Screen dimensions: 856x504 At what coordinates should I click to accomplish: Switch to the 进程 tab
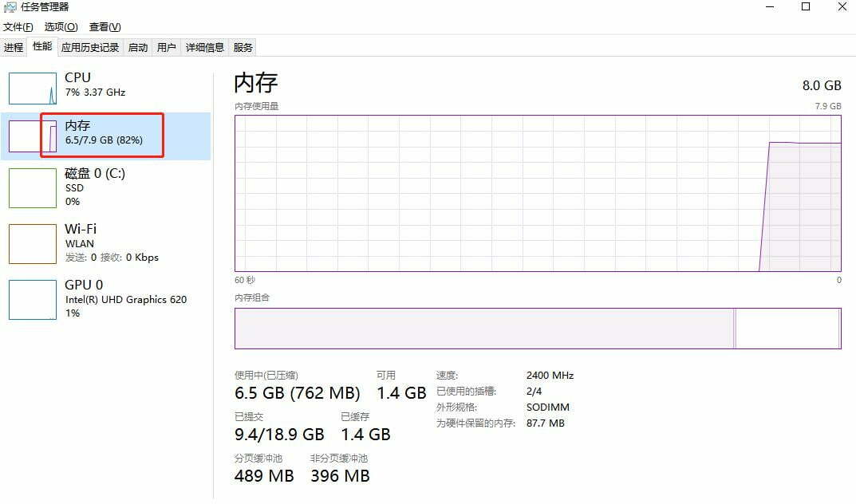coord(14,48)
